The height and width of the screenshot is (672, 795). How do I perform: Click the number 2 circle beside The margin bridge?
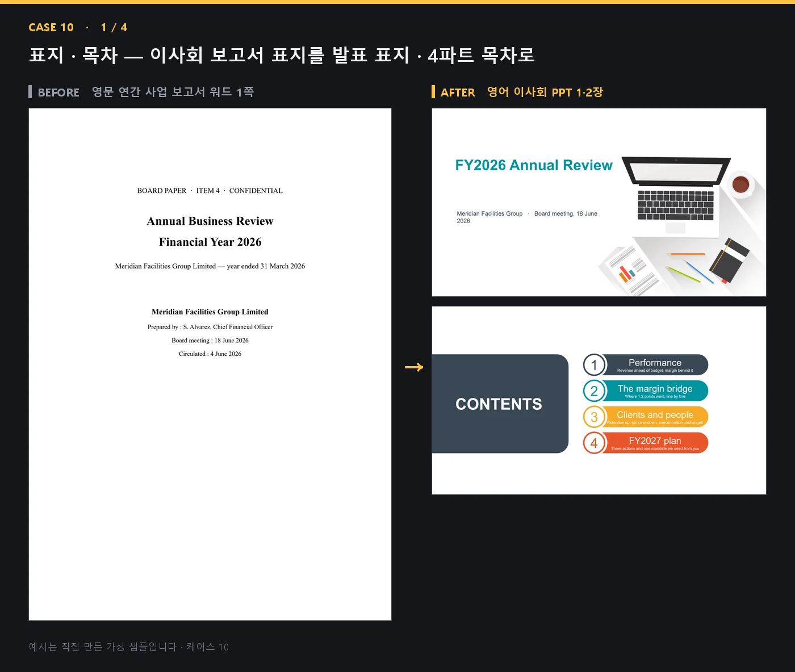594,391
